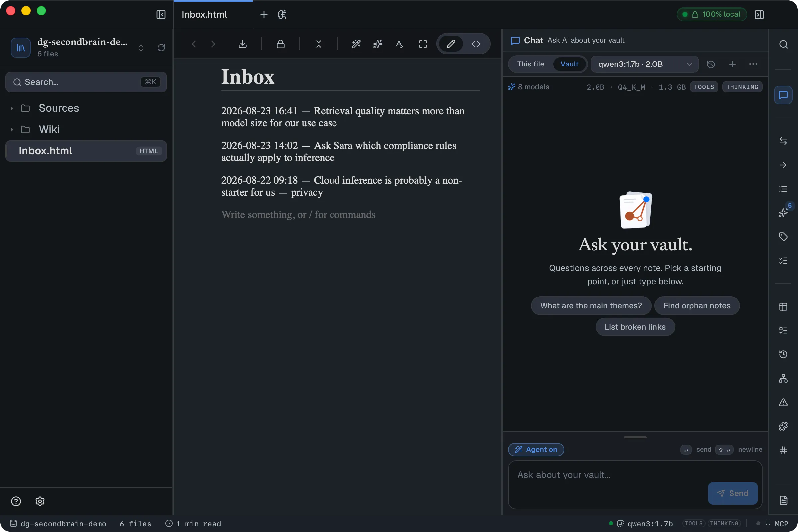Switch to code source view

(476, 44)
